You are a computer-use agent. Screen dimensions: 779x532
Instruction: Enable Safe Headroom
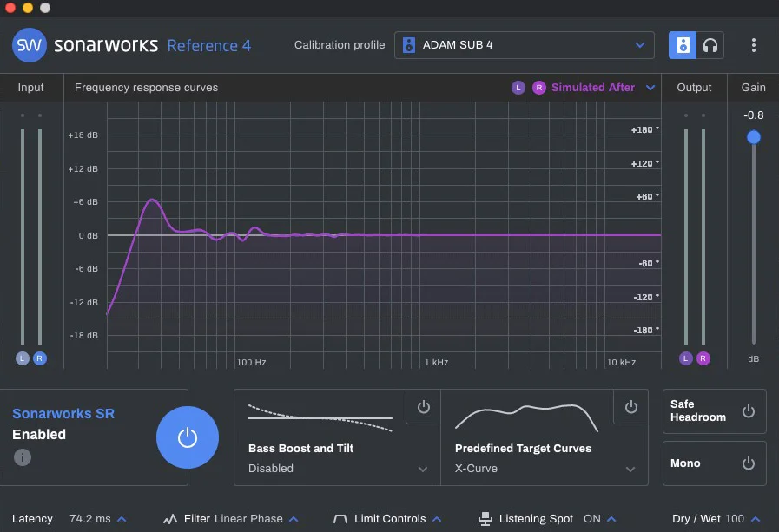point(749,411)
